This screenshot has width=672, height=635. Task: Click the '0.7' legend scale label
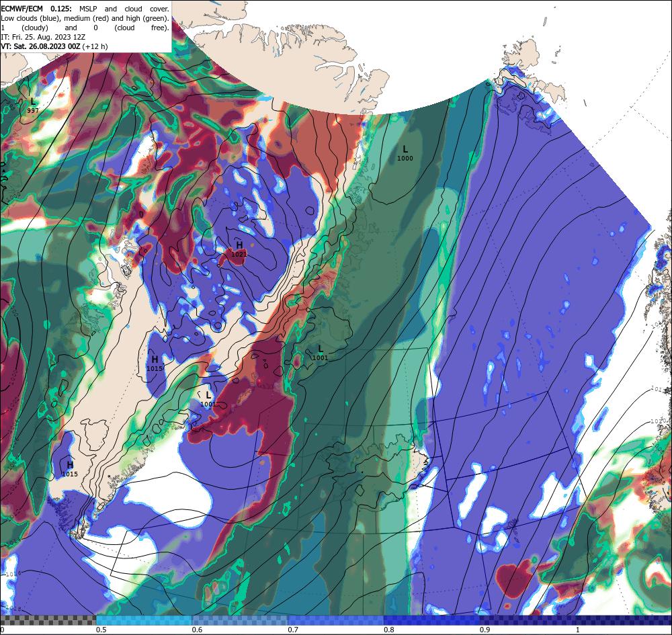point(293,630)
